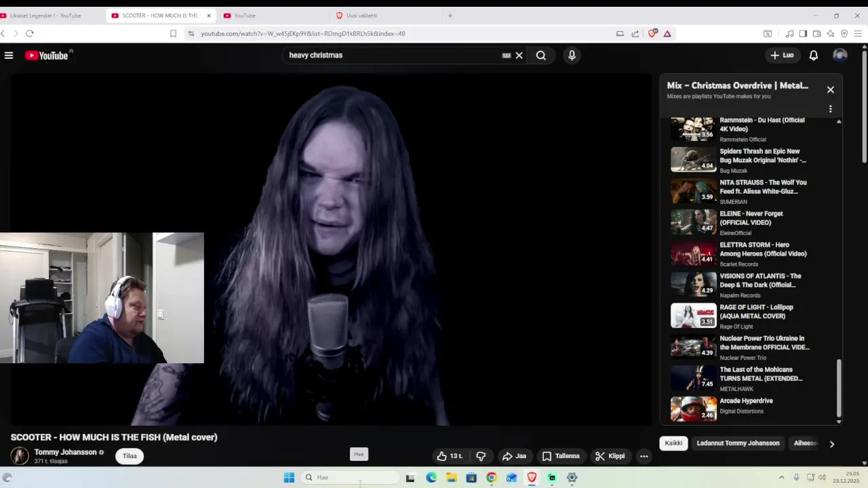868x488 pixels.
Task: Click the taskbar Hae search box
Action: point(350,478)
